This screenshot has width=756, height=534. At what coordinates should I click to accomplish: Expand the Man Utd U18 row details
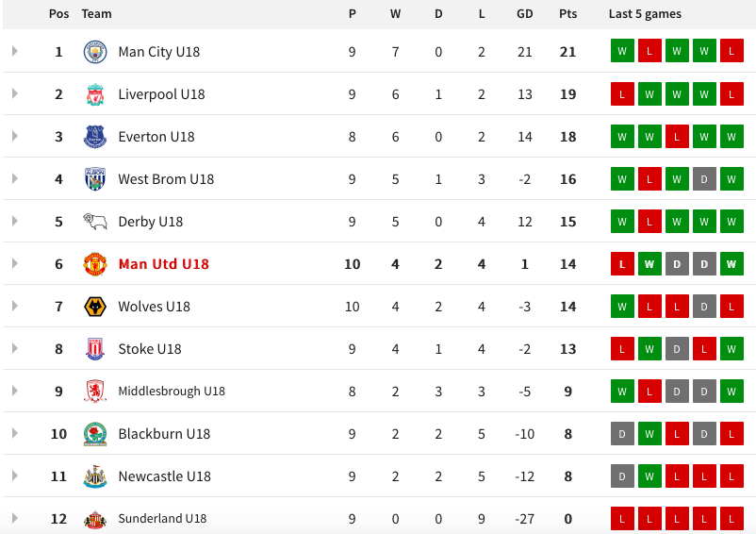(x=15, y=263)
